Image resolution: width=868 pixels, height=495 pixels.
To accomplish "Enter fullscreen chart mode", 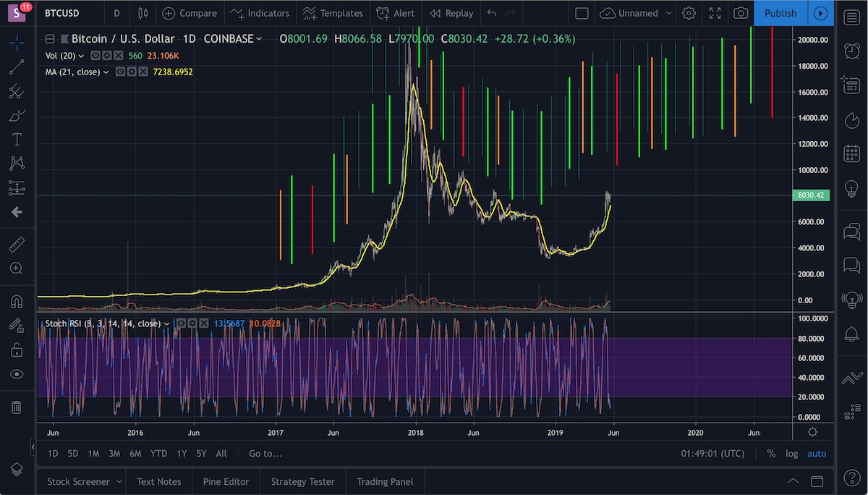I will click(x=715, y=13).
